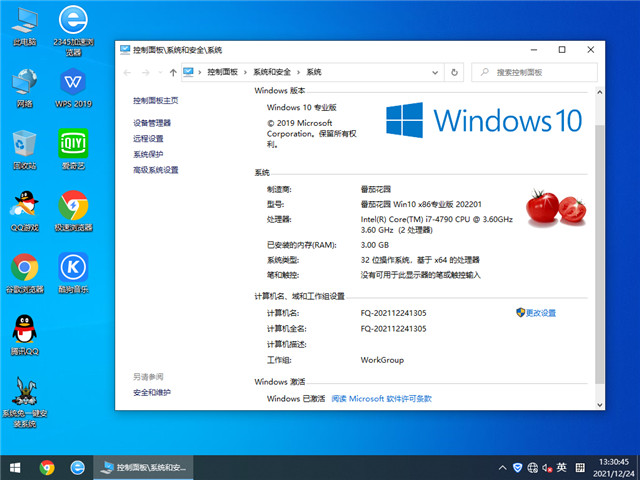Click Chrome icon in the taskbar
The height and width of the screenshot is (480, 640).
(47, 467)
